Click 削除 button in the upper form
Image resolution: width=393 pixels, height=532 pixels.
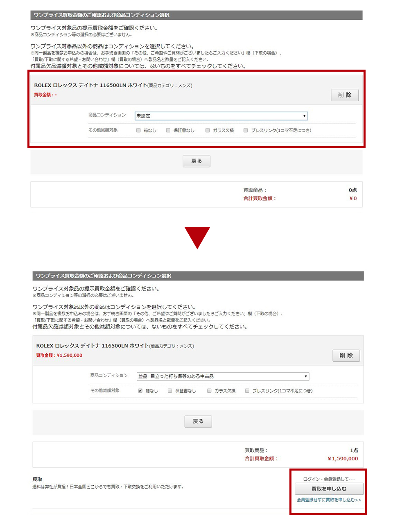tap(345, 95)
